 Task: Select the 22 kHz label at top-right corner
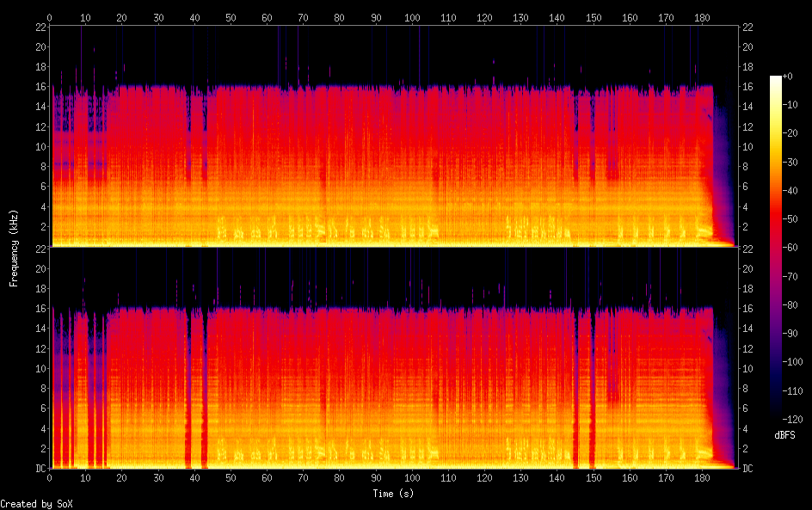click(747, 28)
